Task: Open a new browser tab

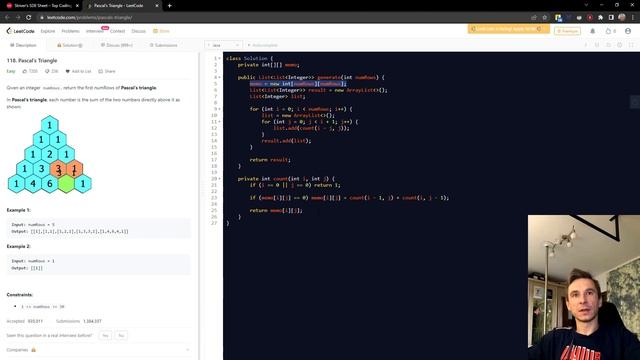Action: click(x=169, y=6)
